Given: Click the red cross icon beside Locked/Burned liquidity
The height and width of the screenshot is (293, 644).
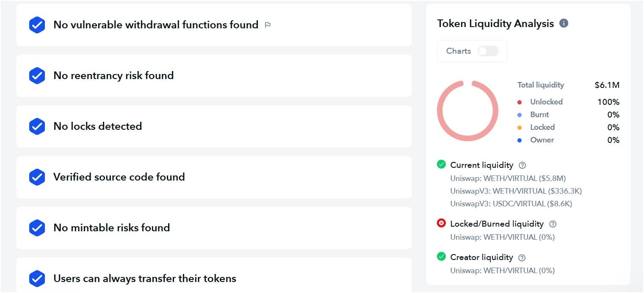Looking at the screenshot, I should pos(441,223).
